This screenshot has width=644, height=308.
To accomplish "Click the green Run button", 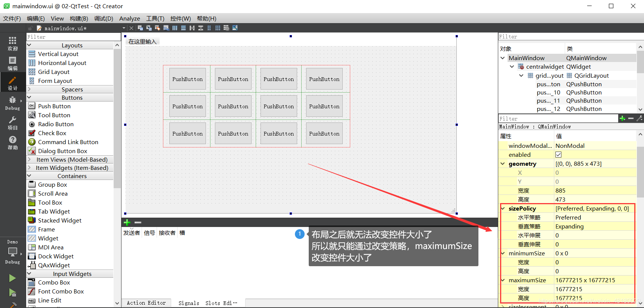I will (x=12, y=278).
